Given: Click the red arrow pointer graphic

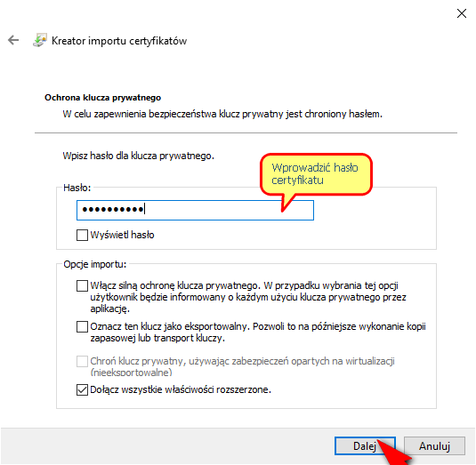Looking at the screenshot, I should pyautogui.click(x=395, y=453).
